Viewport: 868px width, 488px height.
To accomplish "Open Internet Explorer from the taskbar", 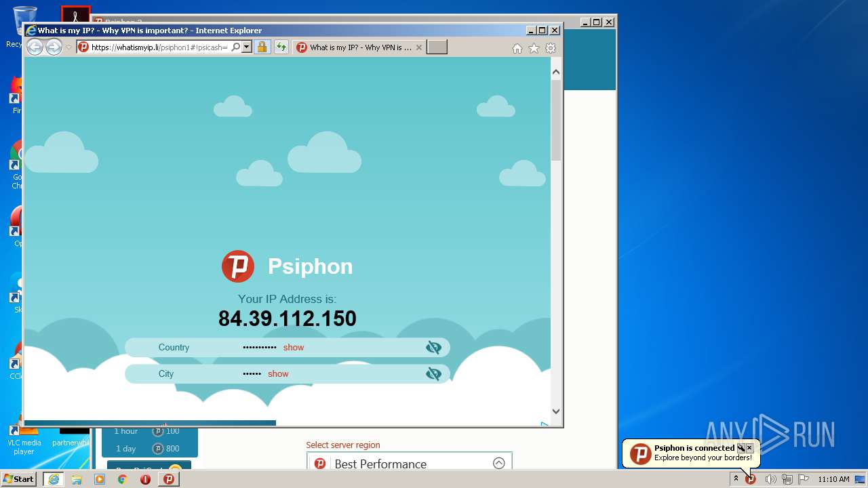I will [x=53, y=479].
